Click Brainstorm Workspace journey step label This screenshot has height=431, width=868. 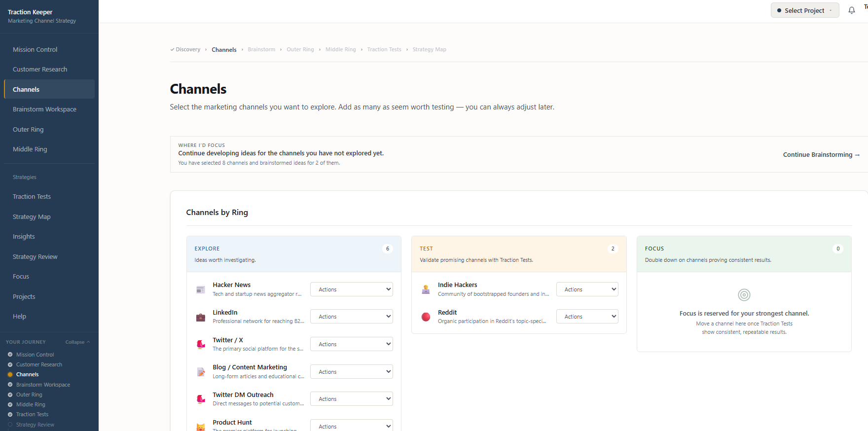tap(43, 385)
